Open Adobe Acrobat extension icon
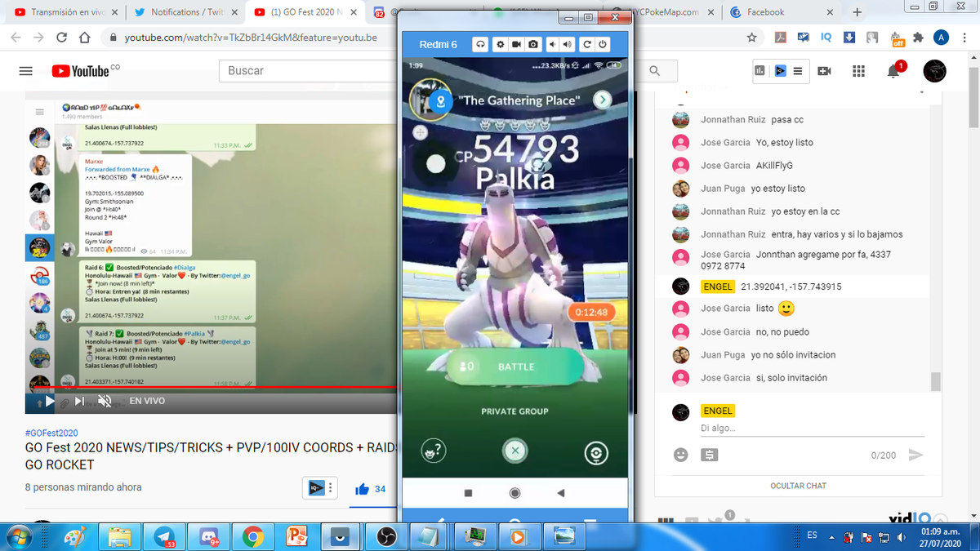This screenshot has height=551, width=980. tap(780, 38)
